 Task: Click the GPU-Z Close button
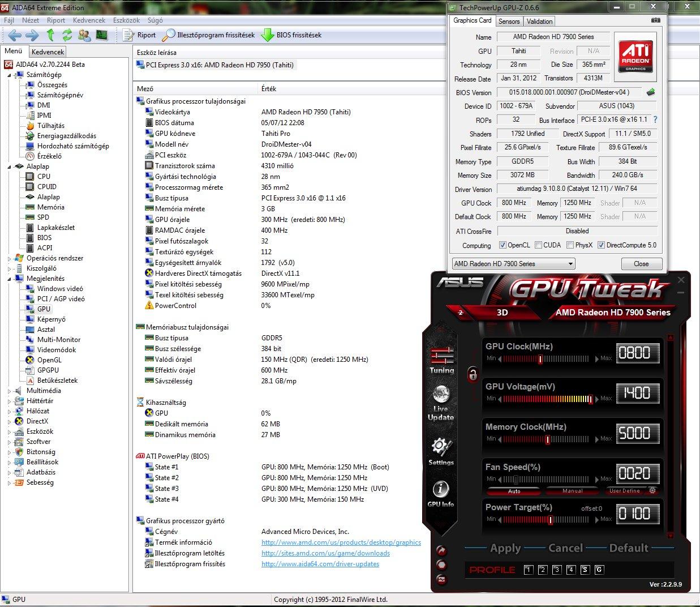(x=641, y=264)
